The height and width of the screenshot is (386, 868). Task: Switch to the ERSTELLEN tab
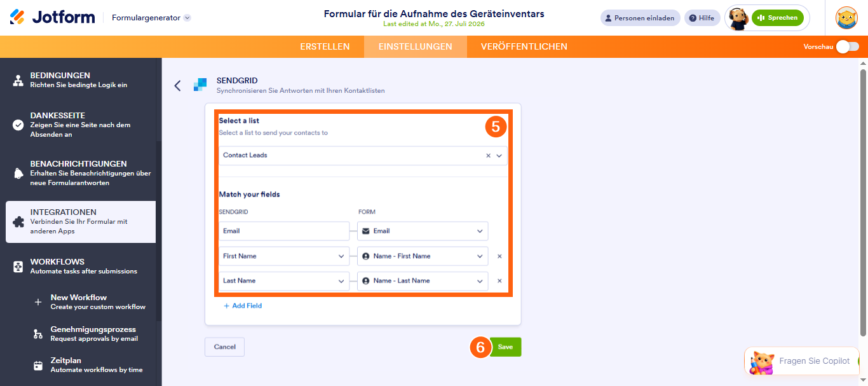[325, 46]
